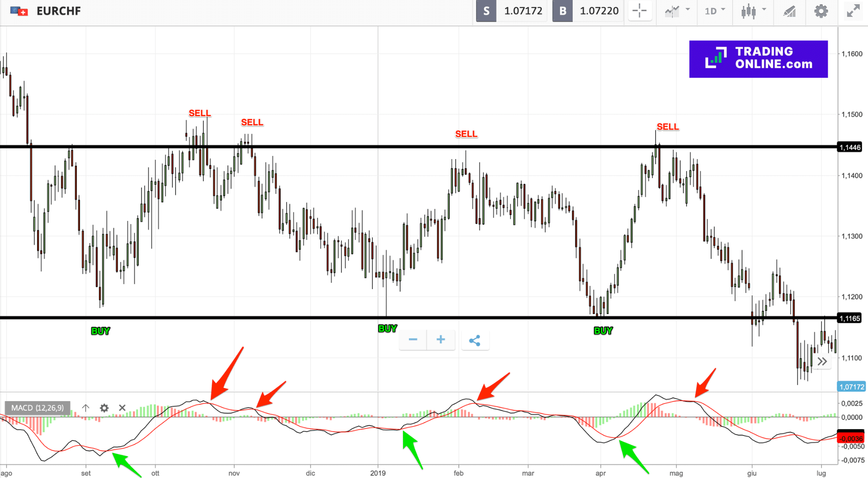Click the 1,1100 price axis label
The image size is (868, 478).
coord(852,358)
